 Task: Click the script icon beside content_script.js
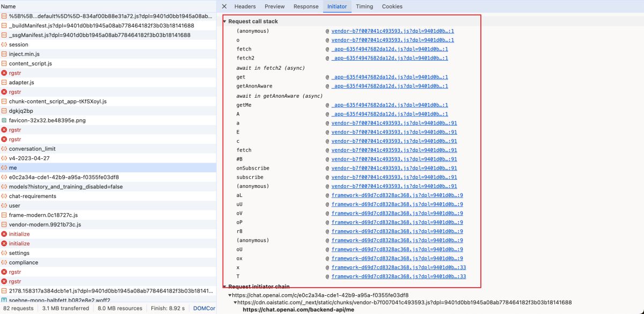4,63
